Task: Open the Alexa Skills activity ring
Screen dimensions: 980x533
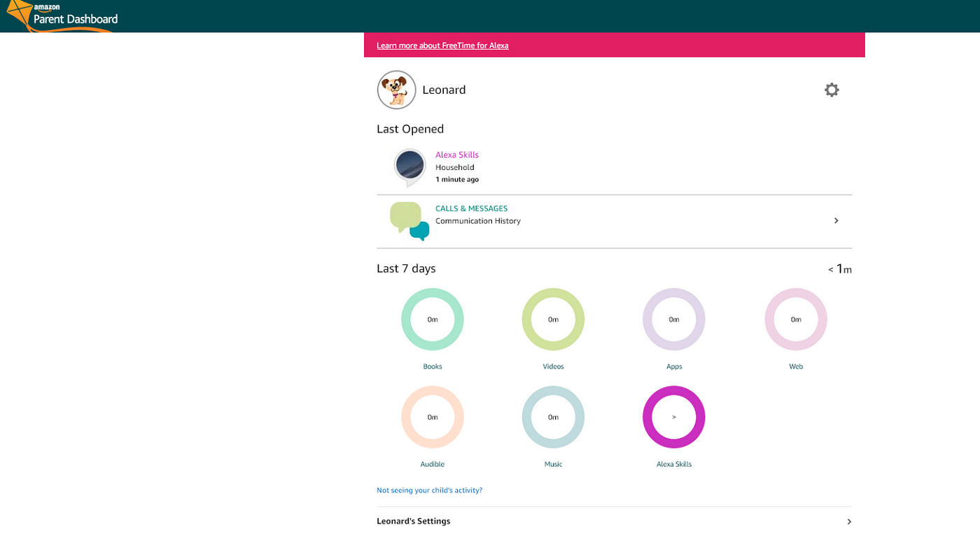Action: coord(674,417)
